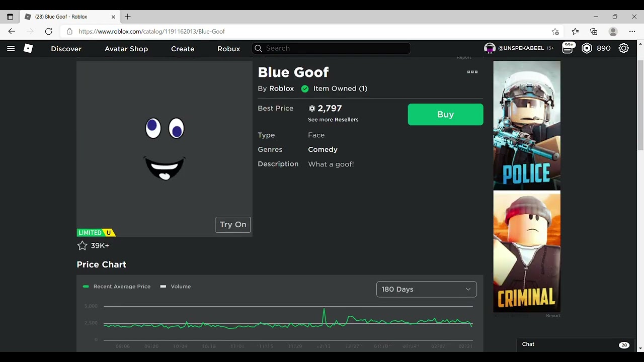Click the site lock icon
The image size is (644, 362).
69,31
